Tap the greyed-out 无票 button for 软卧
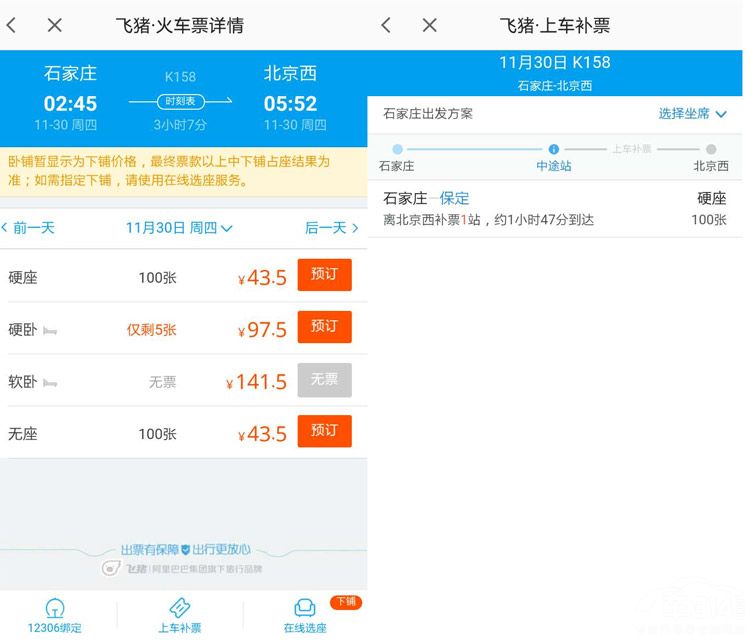 pos(324,380)
